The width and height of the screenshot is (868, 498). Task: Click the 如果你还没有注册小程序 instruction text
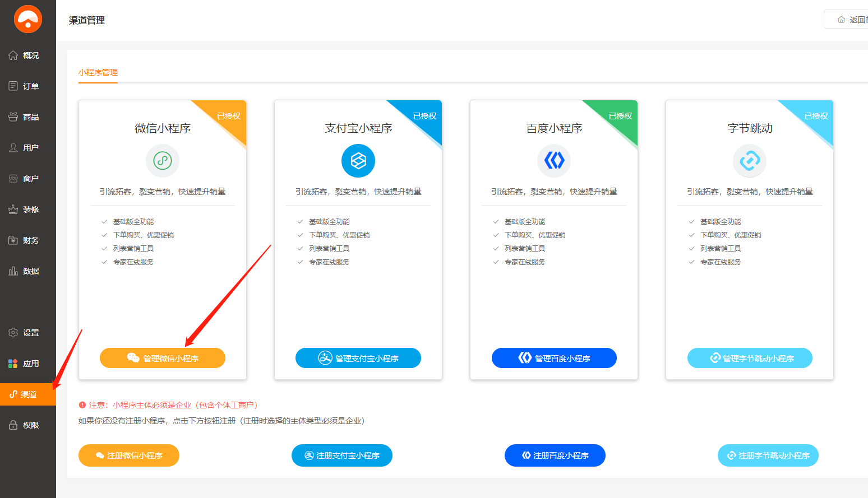pyautogui.click(x=221, y=421)
